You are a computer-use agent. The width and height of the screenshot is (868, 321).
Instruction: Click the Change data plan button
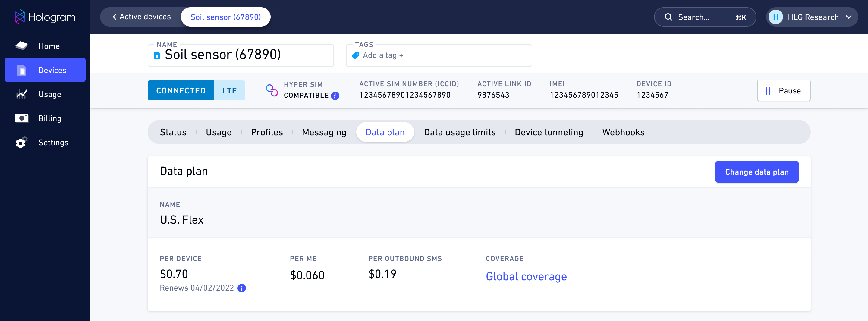pyautogui.click(x=756, y=172)
